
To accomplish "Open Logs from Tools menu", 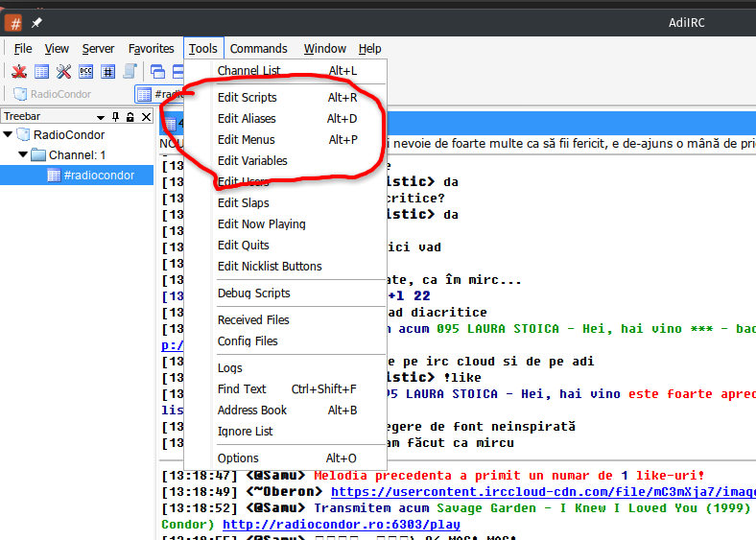I will [x=286, y=368].
